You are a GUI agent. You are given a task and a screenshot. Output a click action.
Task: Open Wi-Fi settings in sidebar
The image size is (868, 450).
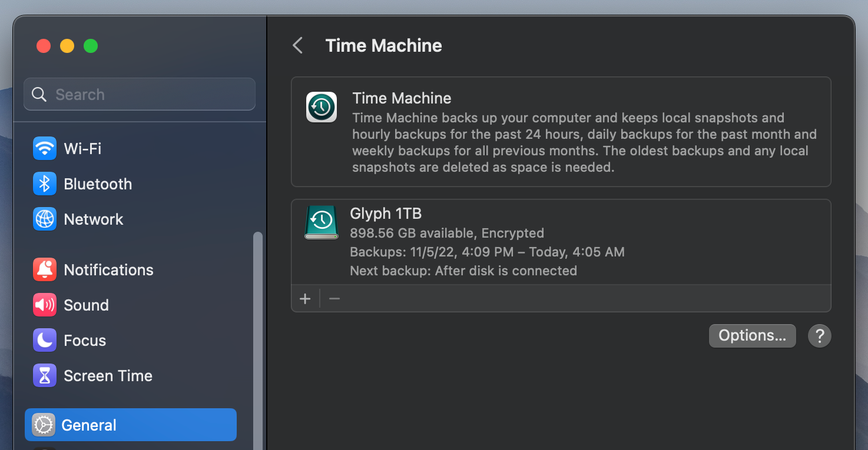pos(130,149)
